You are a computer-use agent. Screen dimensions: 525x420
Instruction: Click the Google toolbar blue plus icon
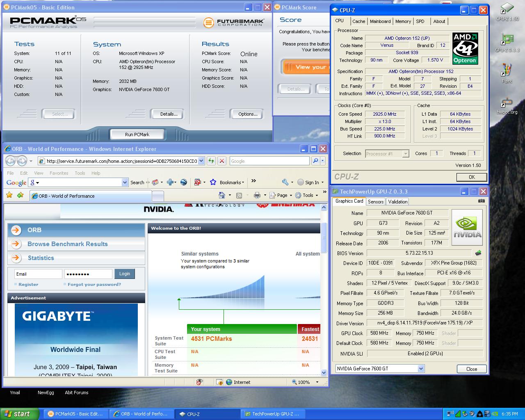click(x=170, y=182)
